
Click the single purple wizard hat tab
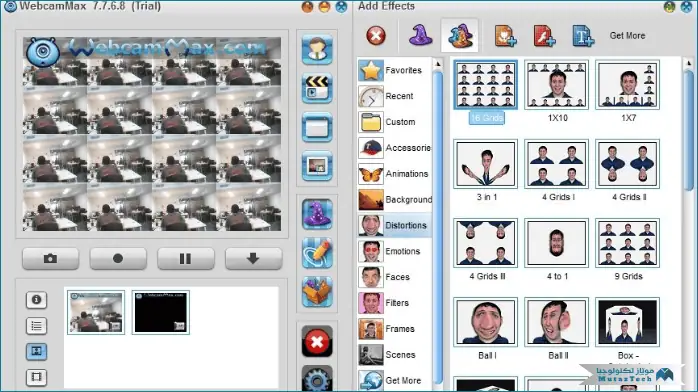(x=420, y=36)
